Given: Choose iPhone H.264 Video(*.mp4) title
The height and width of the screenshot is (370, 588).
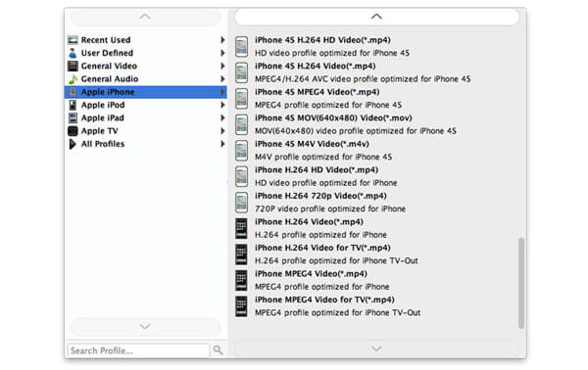Looking at the screenshot, I should coord(310,221).
